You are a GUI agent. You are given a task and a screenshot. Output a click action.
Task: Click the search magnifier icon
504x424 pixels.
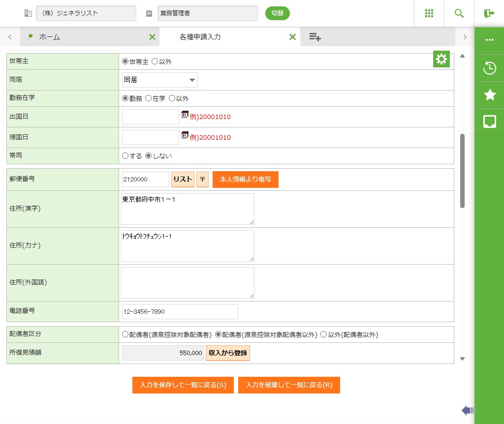pos(459,13)
